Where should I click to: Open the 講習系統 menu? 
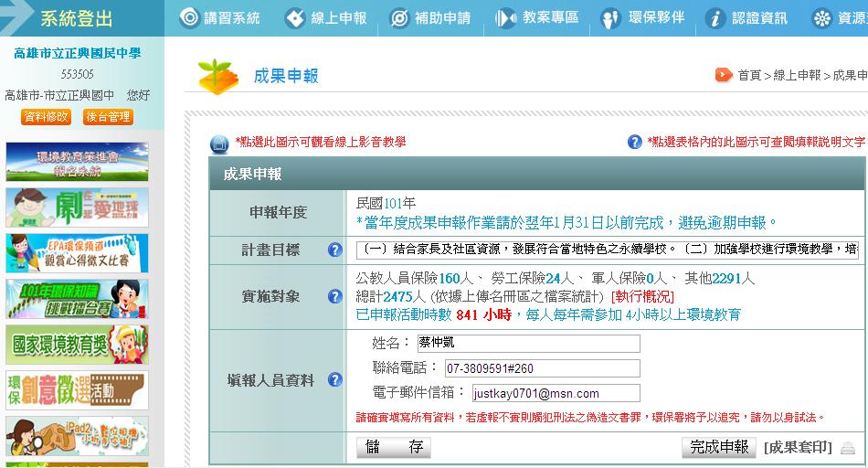[220, 18]
